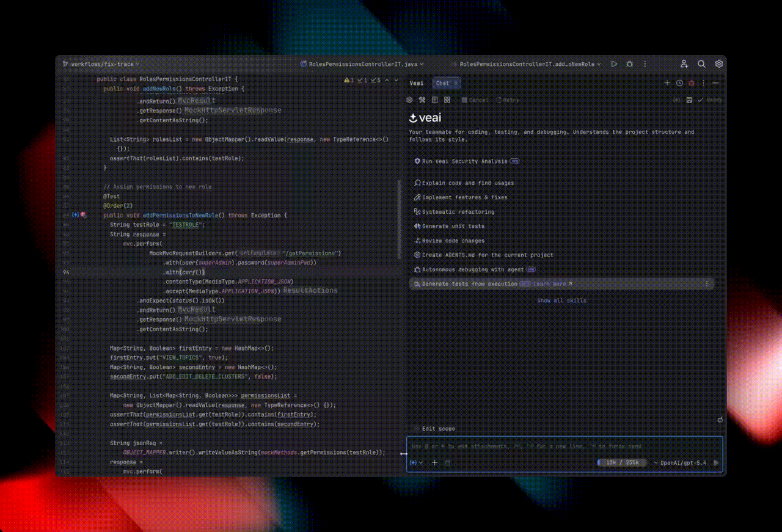Click the Cancel button in chat toolbar
This screenshot has height=532, width=782.
click(x=475, y=100)
